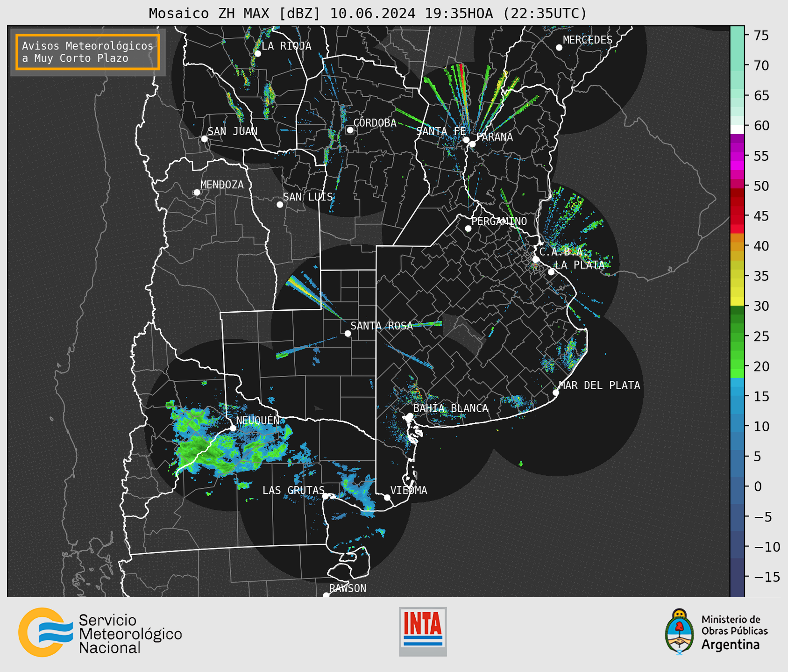788x672 pixels.
Task: Click the Servicio Meteorológico Nacional text
Action: pyautogui.click(x=130, y=634)
